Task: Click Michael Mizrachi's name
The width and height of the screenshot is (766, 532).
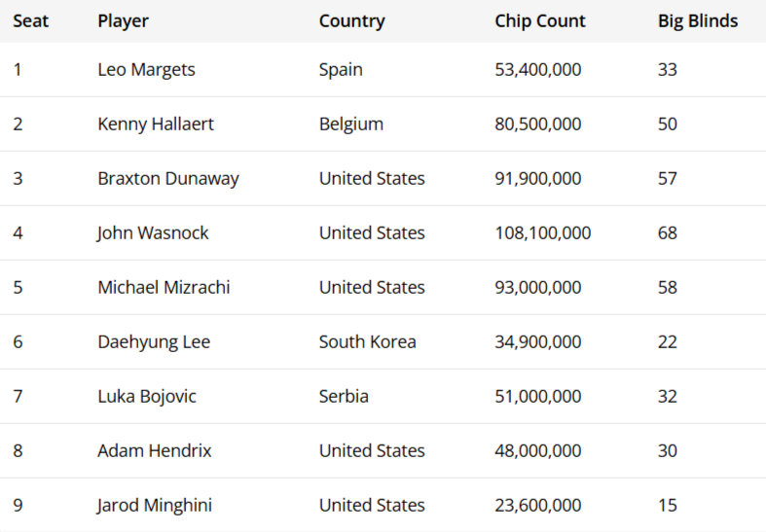Action: (164, 288)
